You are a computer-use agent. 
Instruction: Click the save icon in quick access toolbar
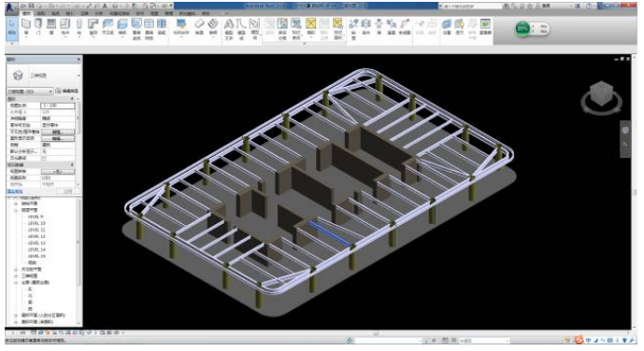tap(32, 6)
